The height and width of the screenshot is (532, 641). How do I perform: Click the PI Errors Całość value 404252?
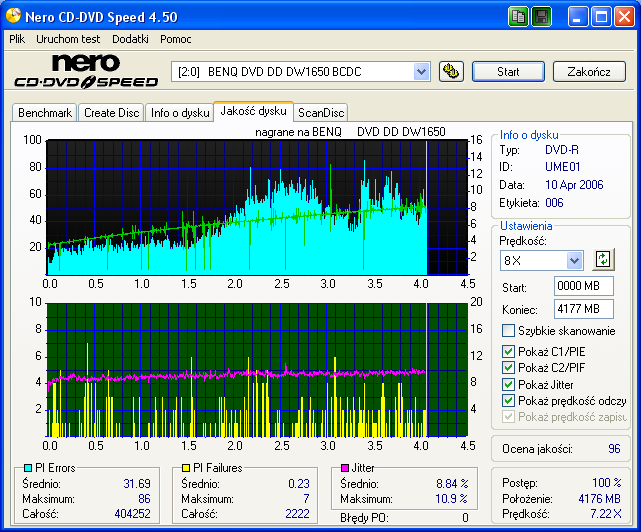click(x=132, y=514)
